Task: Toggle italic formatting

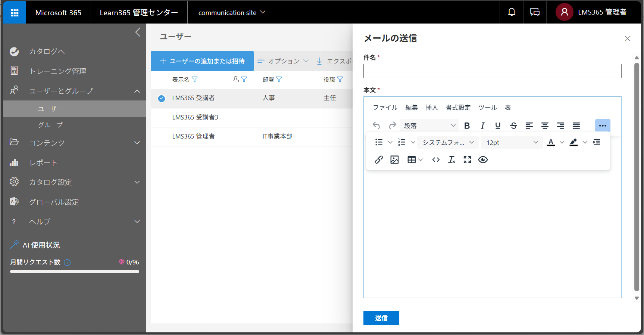Action: tap(482, 125)
